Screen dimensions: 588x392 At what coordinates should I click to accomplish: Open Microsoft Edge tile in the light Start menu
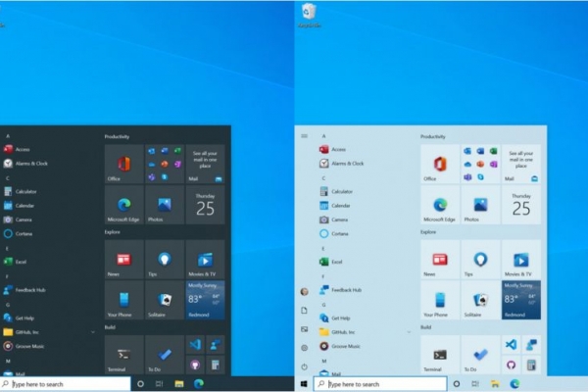[440, 205]
